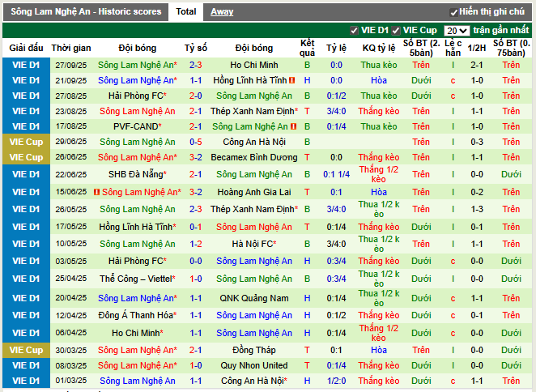Open Becamex Bình Dương team link
Viewport: 536px width, 392px height.
[254, 157]
